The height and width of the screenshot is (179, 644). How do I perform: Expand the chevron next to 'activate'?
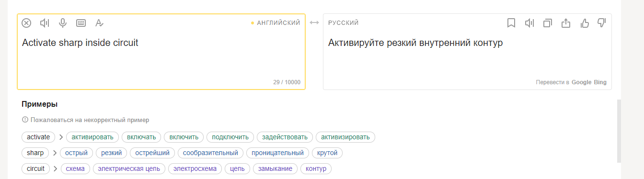61,137
